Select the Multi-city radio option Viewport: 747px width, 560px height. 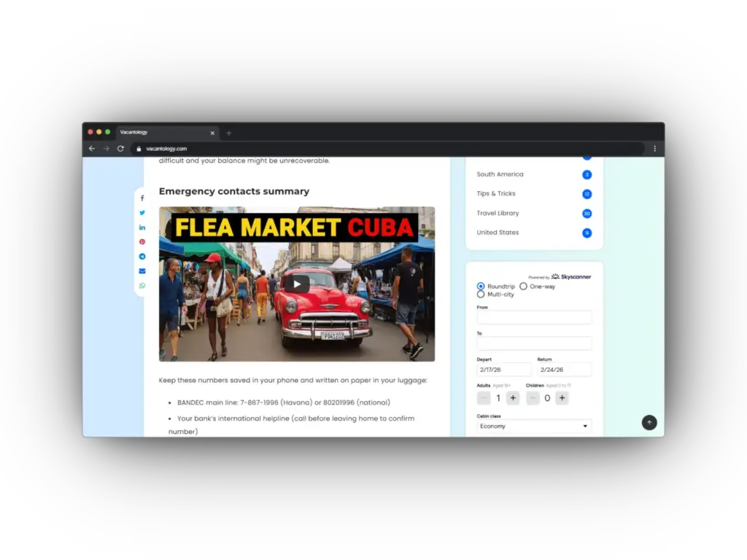[x=481, y=295]
